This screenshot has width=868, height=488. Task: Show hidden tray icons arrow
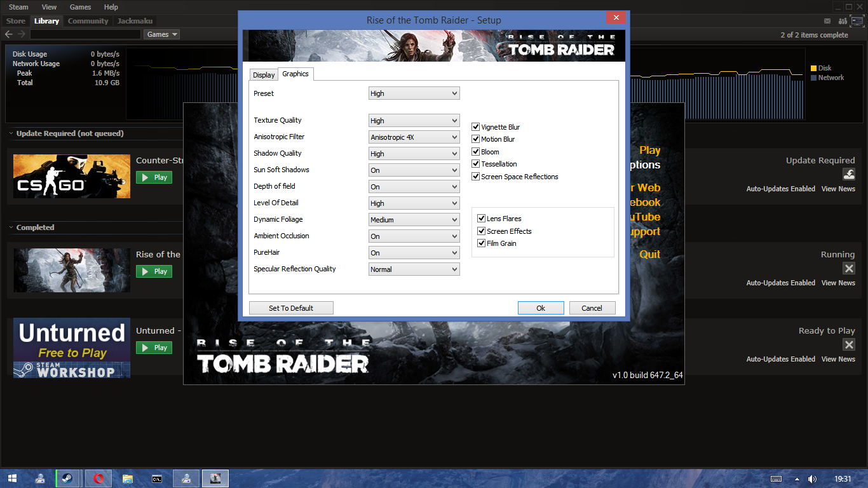(797, 478)
